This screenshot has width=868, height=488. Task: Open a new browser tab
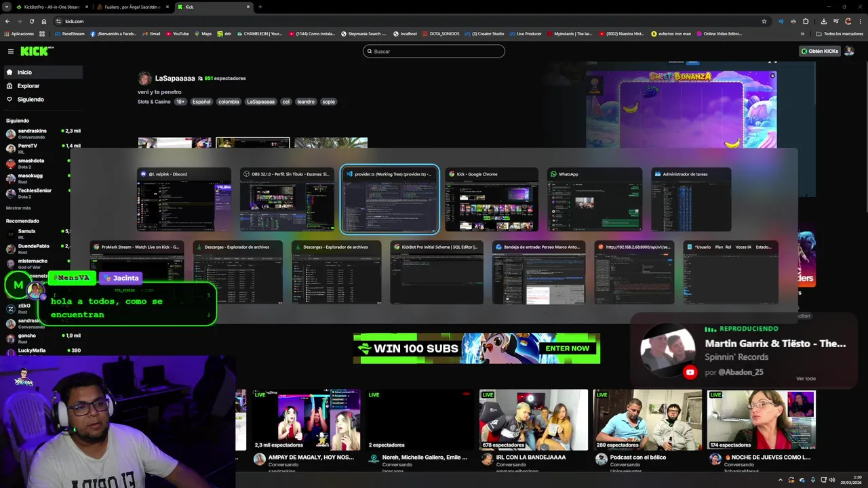tap(260, 7)
